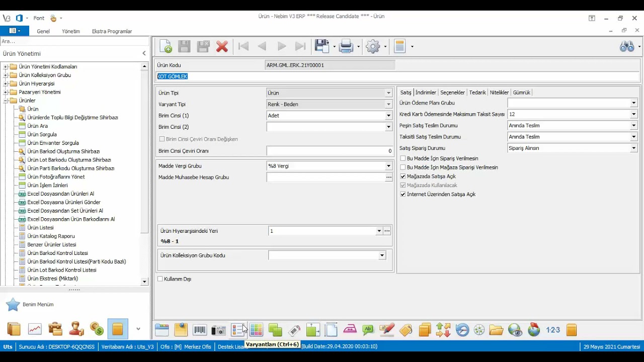This screenshot has height=362, width=644.
Task: Open Ürün Sorgula in the tree
Action: [42, 134]
